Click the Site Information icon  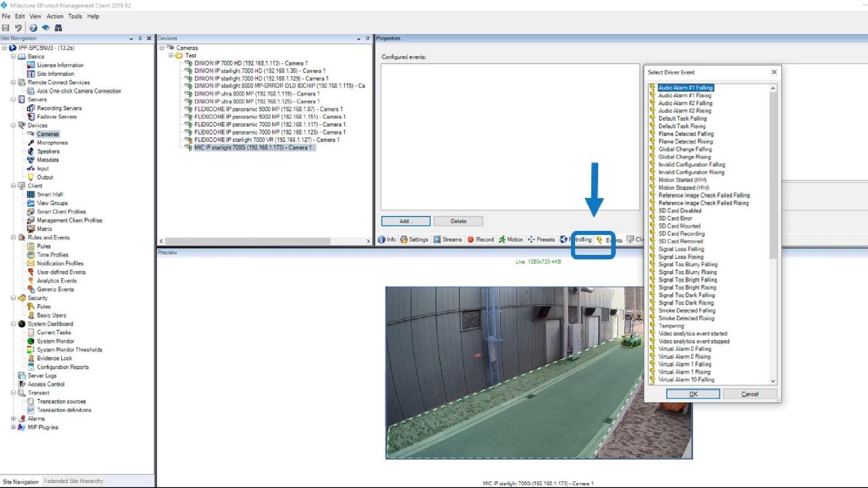31,74
